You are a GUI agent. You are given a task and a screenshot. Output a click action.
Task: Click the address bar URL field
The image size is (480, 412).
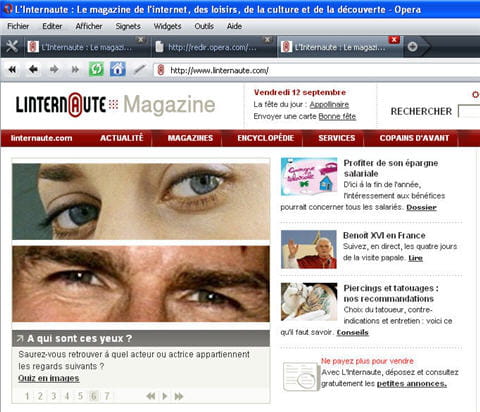point(317,70)
